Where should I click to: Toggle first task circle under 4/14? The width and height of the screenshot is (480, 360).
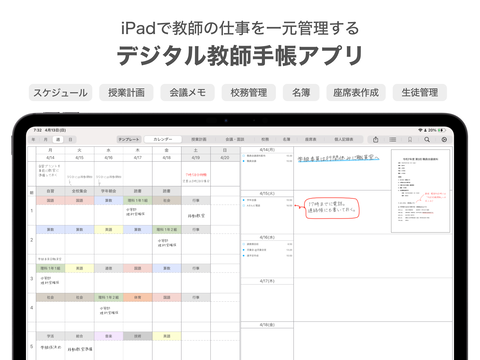[244, 156]
